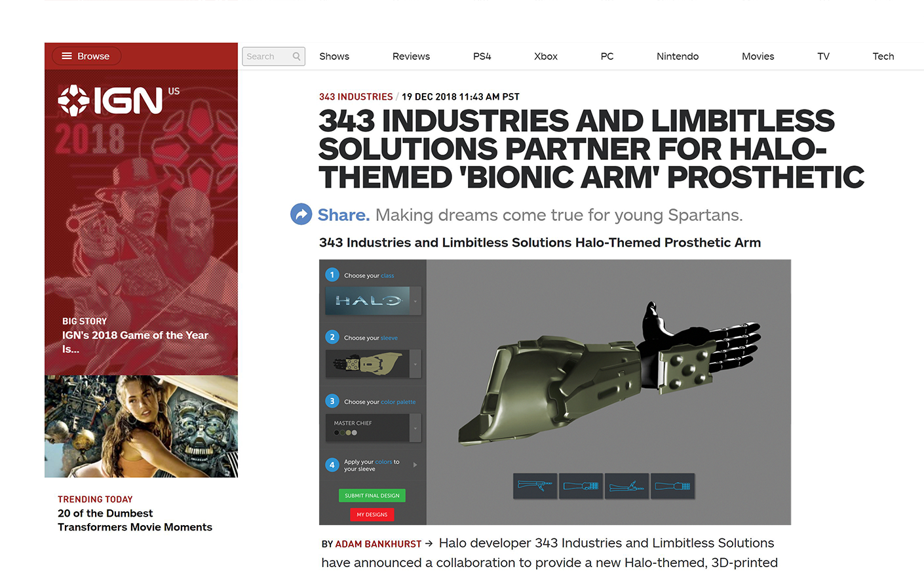The width and height of the screenshot is (924, 575).
Task: Select the fourth arm view thumbnail icon
Action: pos(672,486)
